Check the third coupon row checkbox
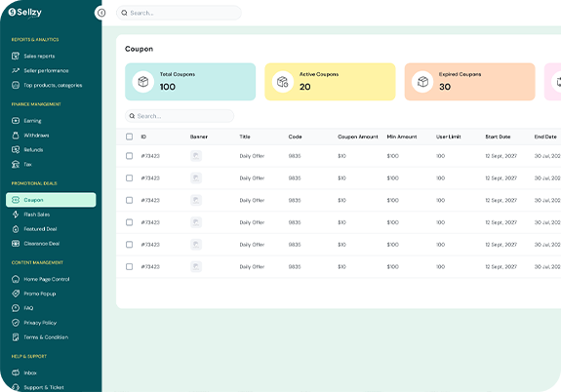 pyautogui.click(x=129, y=200)
